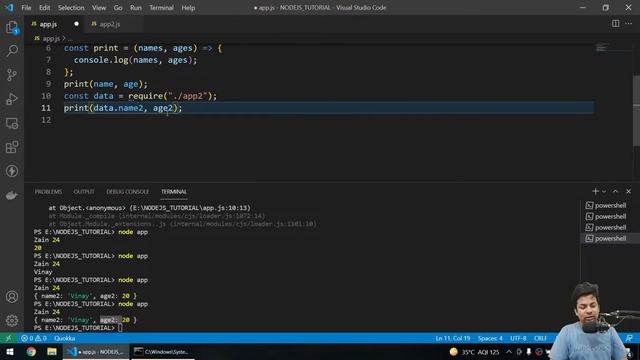Open the Edit menu
640x360 pixels.
(44, 8)
